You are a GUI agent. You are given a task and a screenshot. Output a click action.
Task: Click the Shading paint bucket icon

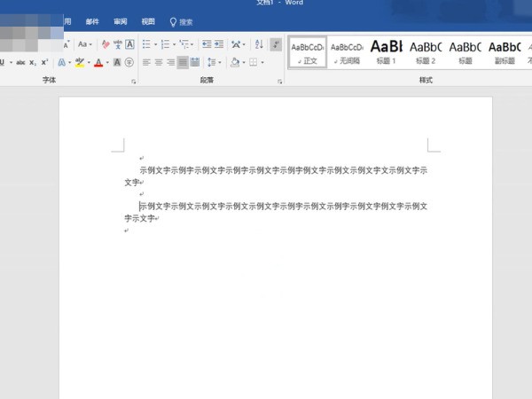coord(235,62)
